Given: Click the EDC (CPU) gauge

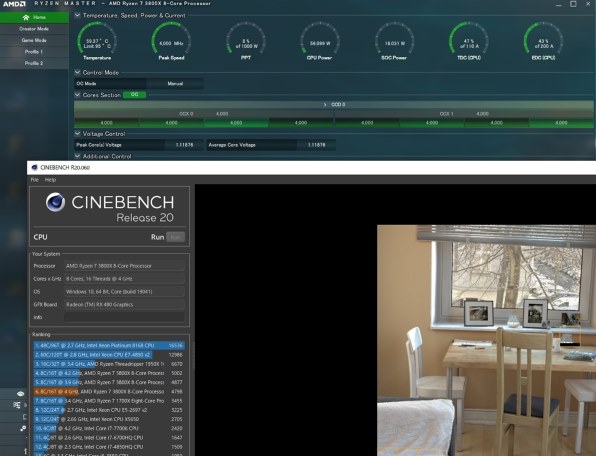Looking at the screenshot, I should 543,41.
